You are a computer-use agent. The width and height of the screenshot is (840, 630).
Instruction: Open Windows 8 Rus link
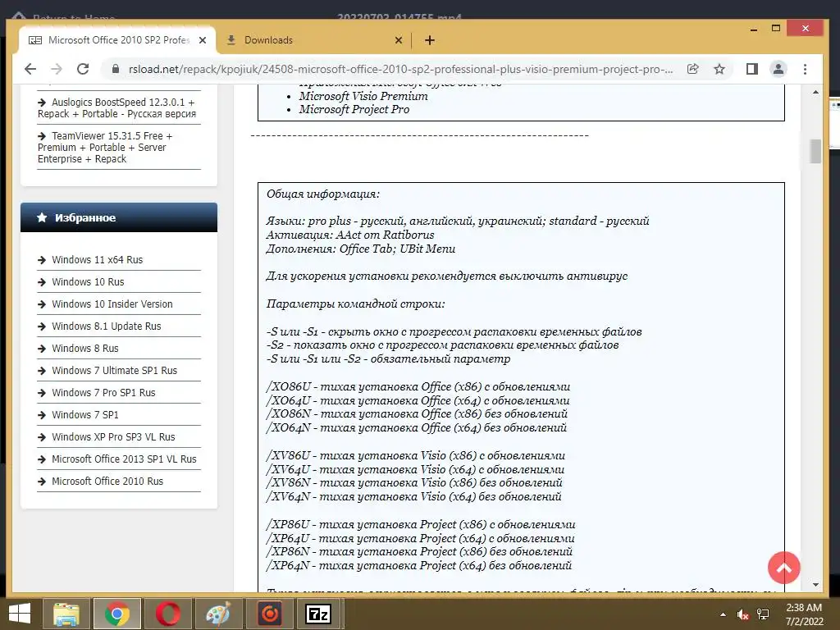click(85, 348)
